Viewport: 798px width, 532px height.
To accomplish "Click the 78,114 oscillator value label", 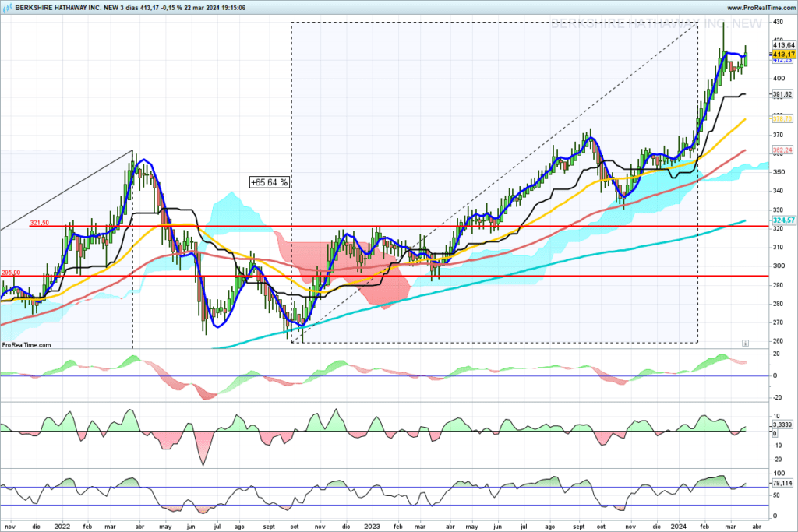I will point(782,483).
